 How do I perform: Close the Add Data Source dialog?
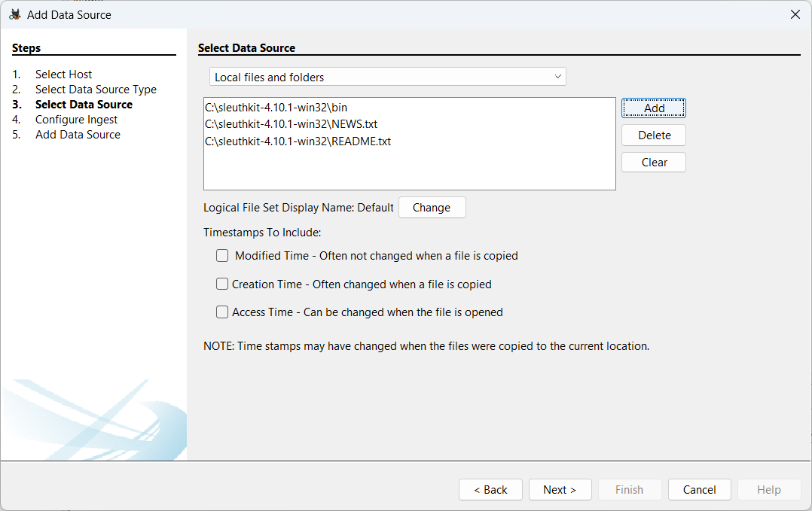coord(795,14)
